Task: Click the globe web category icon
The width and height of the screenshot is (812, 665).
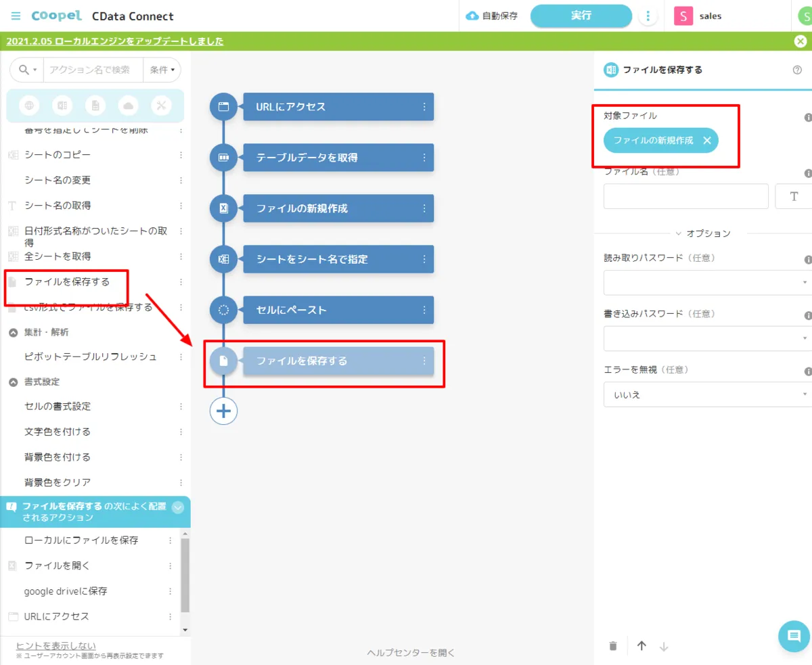Action: point(29,106)
